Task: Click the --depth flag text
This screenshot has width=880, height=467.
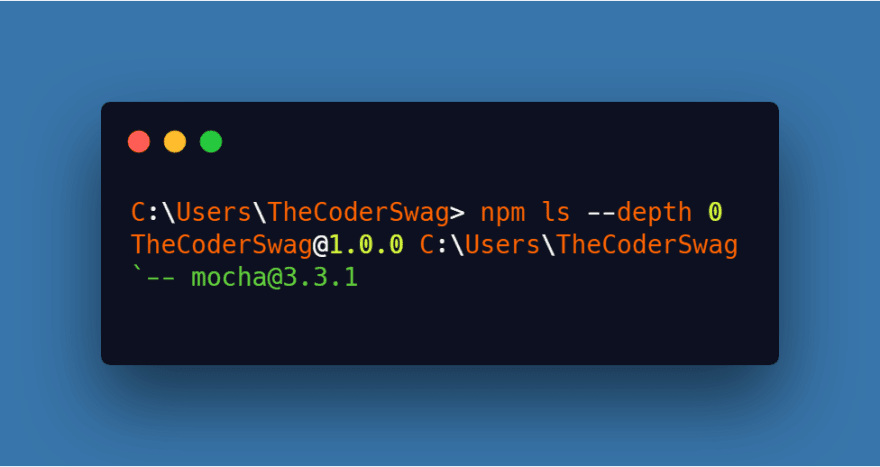Action: pos(639,212)
